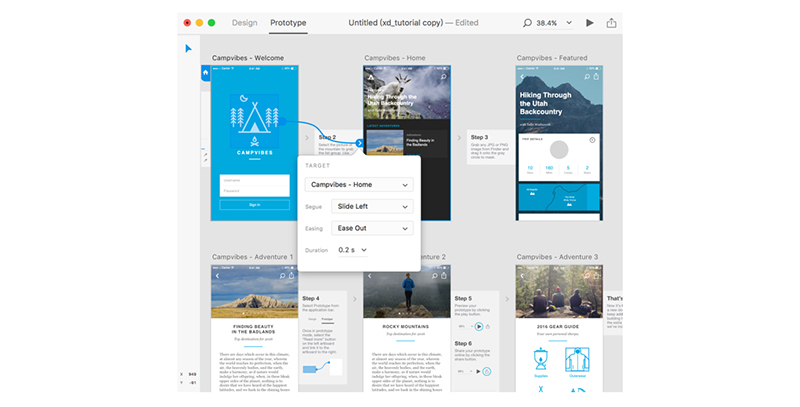The width and height of the screenshot is (800, 407).
Task: Click the Sign In button on Welcome artboard
Action: 254,204
